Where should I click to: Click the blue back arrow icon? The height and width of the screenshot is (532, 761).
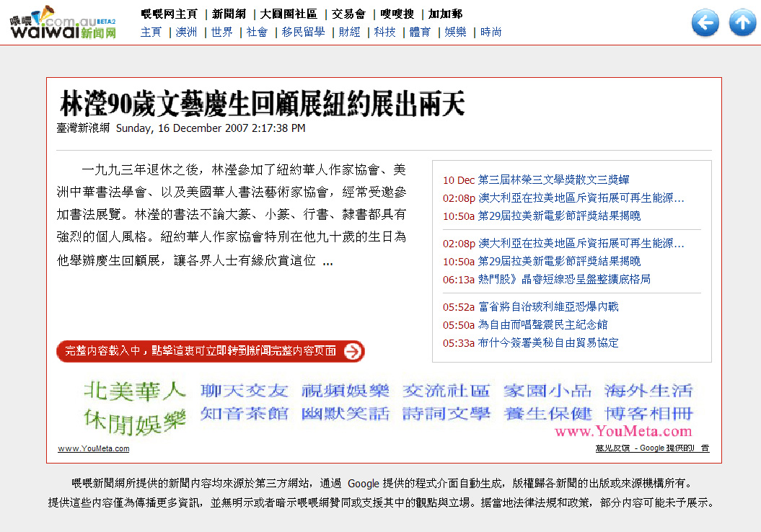(705, 23)
